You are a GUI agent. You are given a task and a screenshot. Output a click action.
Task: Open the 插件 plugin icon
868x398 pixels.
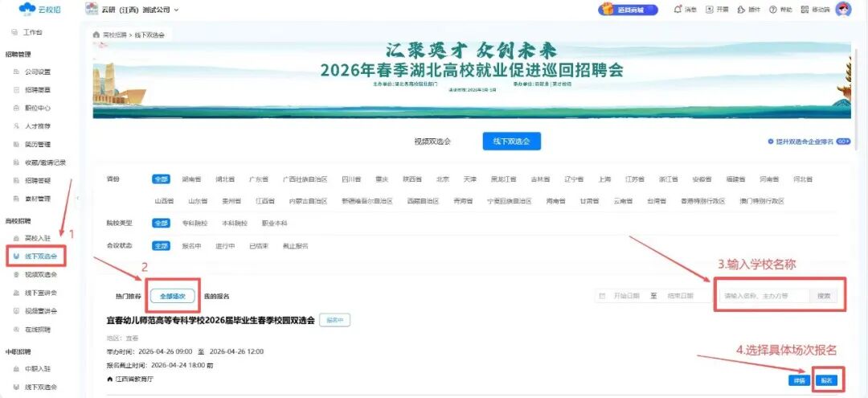click(741, 10)
